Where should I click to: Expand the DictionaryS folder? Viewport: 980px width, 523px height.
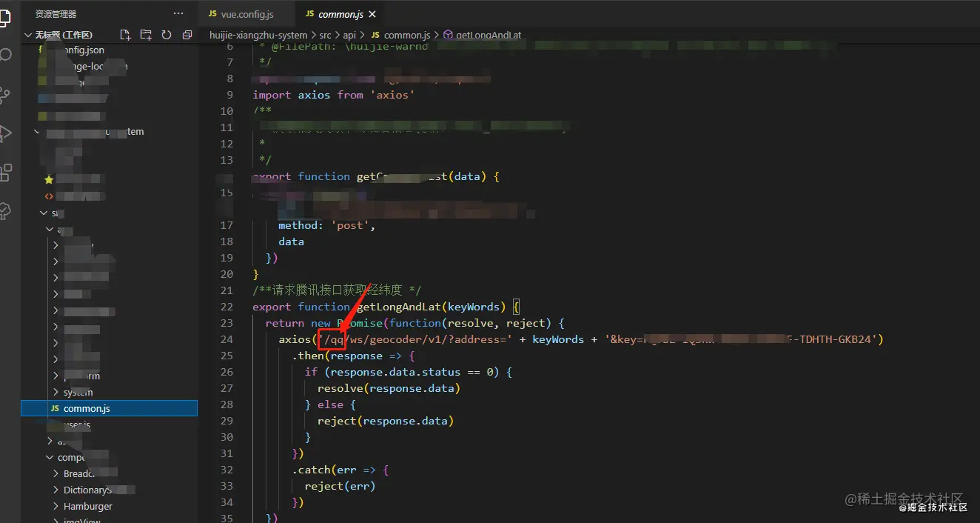(x=87, y=490)
